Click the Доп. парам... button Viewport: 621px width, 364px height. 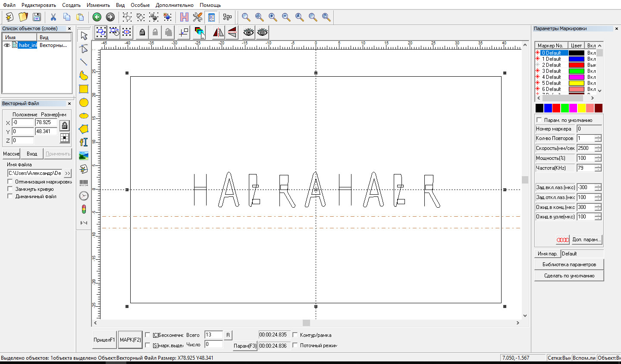click(586, 240)
